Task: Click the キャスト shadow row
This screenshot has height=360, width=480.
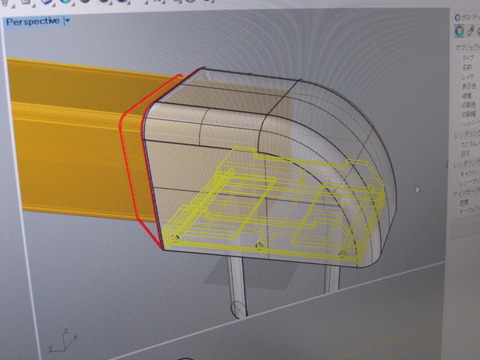Action: point(469,174)
